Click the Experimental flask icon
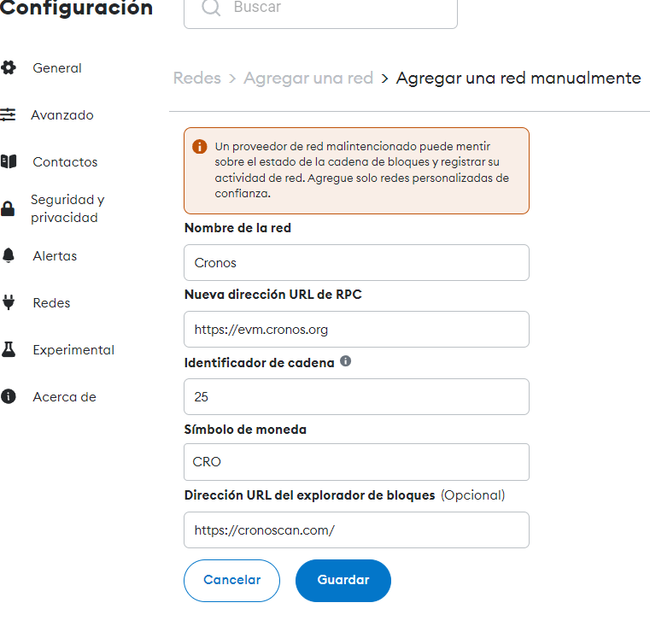 (9, 350)
